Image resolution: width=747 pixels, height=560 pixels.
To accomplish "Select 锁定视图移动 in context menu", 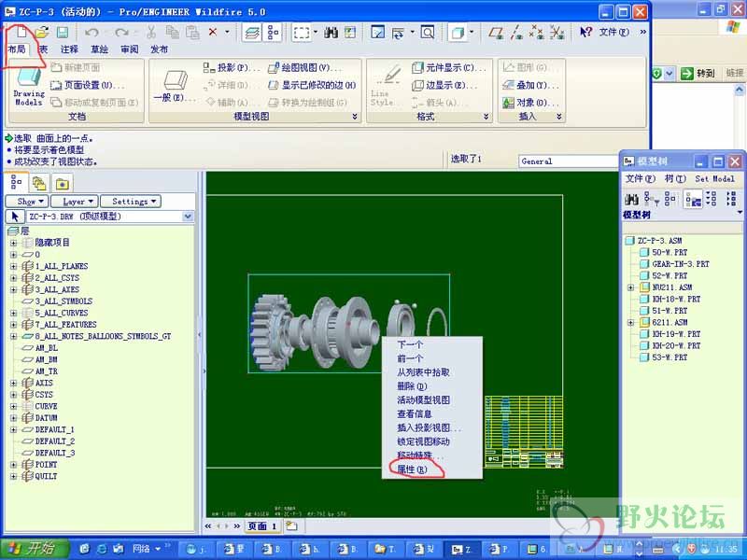I will coord(424,441).
